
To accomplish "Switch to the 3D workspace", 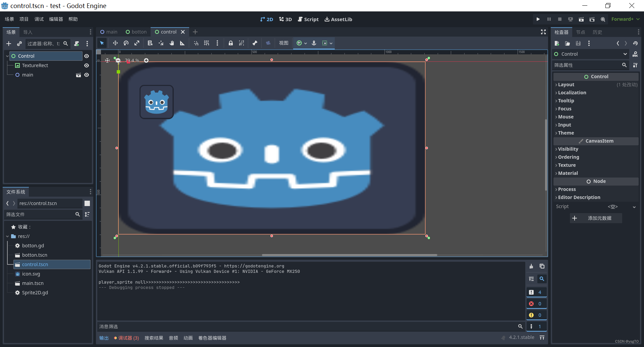I will (285, 19).
